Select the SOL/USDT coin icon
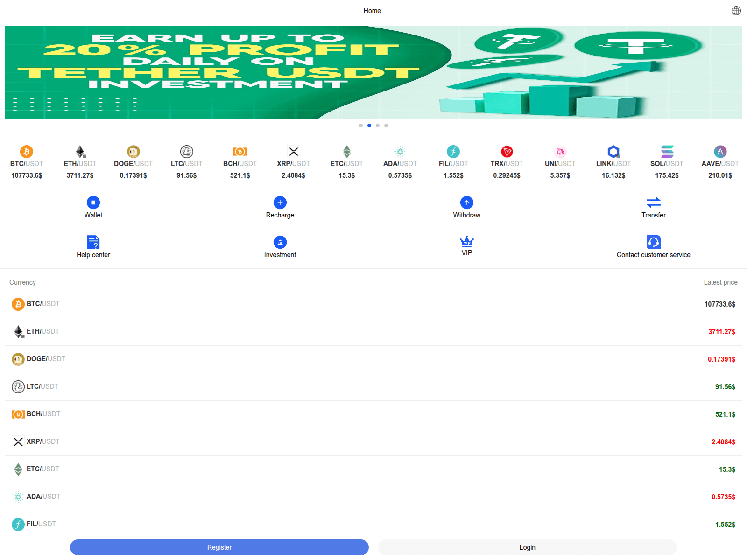The width and height of the screenshot is (747, 560). (667, 151)
